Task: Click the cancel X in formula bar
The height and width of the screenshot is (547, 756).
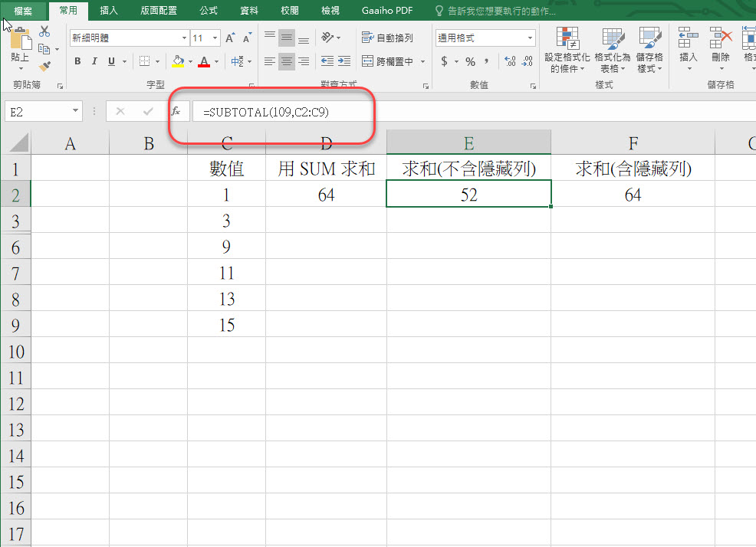Action: pos(120,112)
